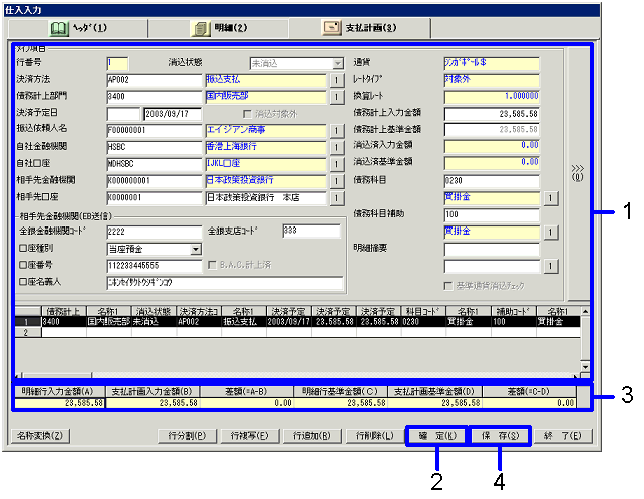
Task: Toggle the 消込対象外 checkbox
Action: click(x=247, y=114)
